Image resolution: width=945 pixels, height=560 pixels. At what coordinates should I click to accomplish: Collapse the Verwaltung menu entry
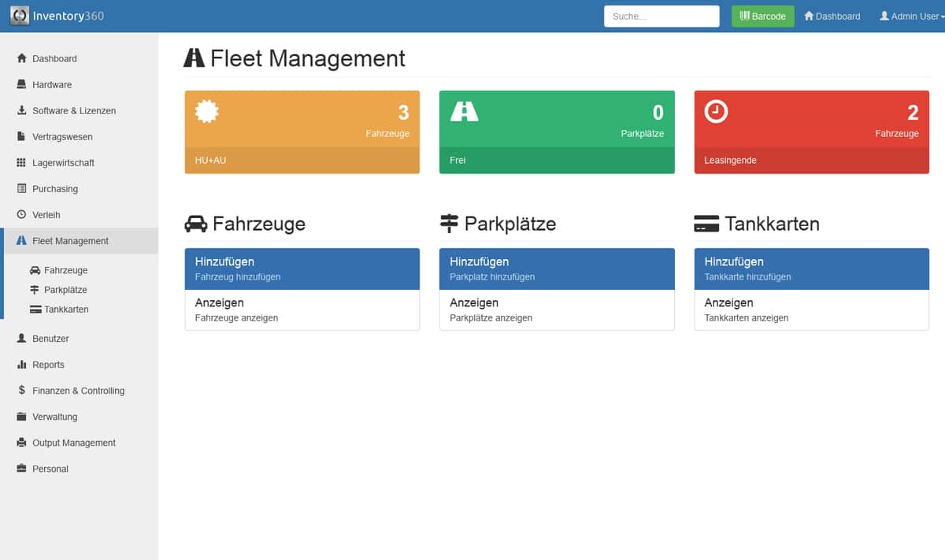click(55, 416)
